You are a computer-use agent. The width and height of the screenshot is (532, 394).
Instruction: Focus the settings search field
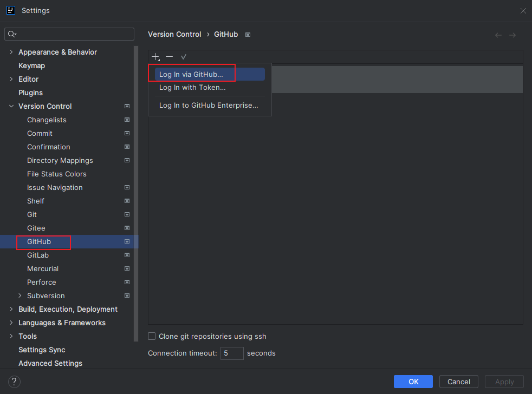[x=69, y=34]
